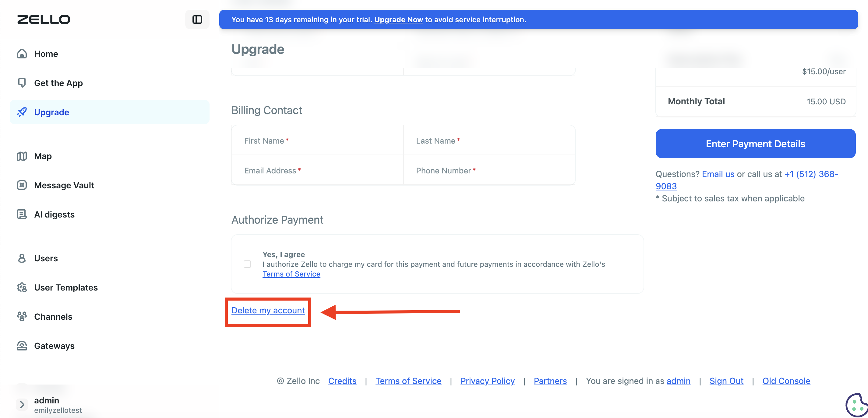Open cookie preferences icon
This screenshot has height=418, width=868.
856,405
